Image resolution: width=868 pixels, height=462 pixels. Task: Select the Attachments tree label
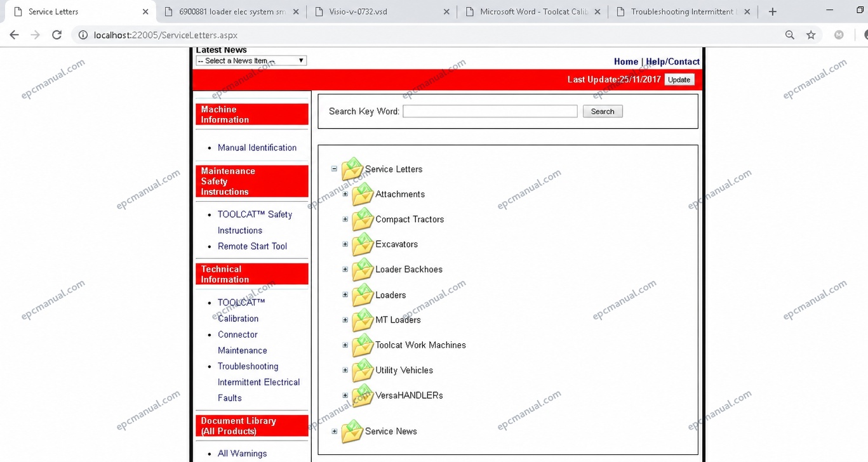click(x=400, y=194)
